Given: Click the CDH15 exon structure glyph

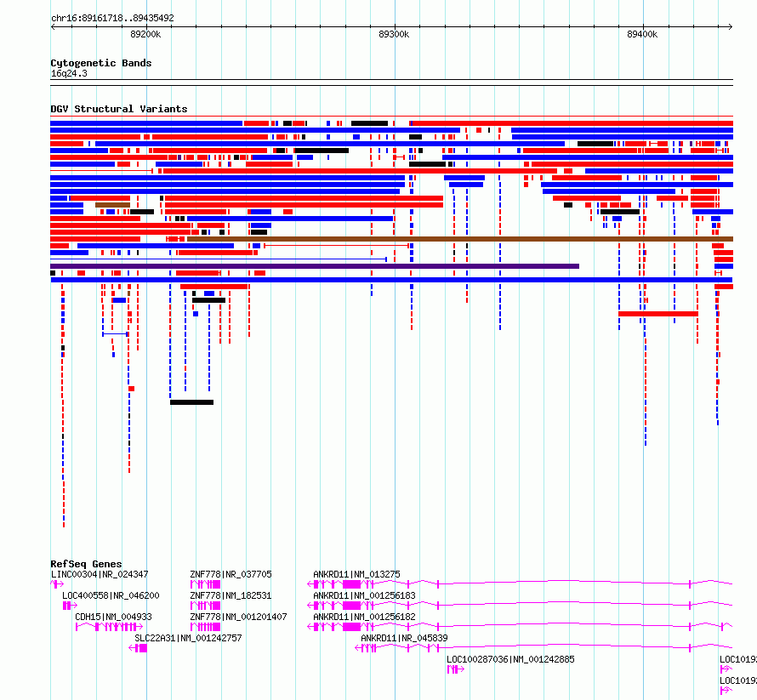Looking at the screenshot, I should pyautogui.click(x=109, y=627).
